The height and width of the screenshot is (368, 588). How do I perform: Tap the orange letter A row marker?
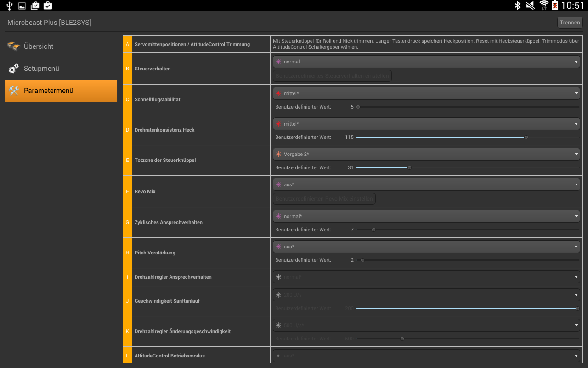127,44
